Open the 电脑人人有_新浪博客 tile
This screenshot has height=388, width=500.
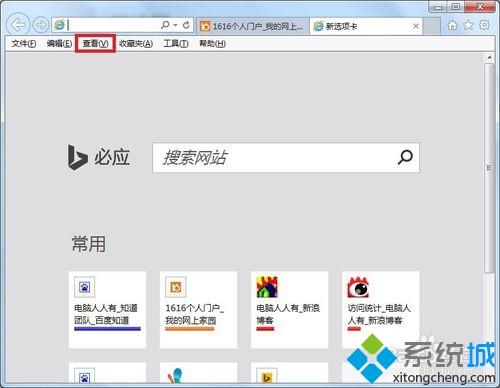point(289,310)
